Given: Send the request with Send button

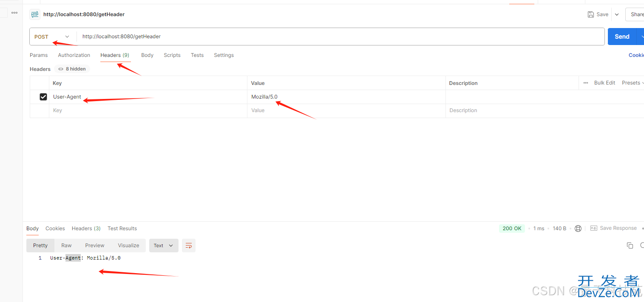Looking at the screenshot, I should [622, 37].
